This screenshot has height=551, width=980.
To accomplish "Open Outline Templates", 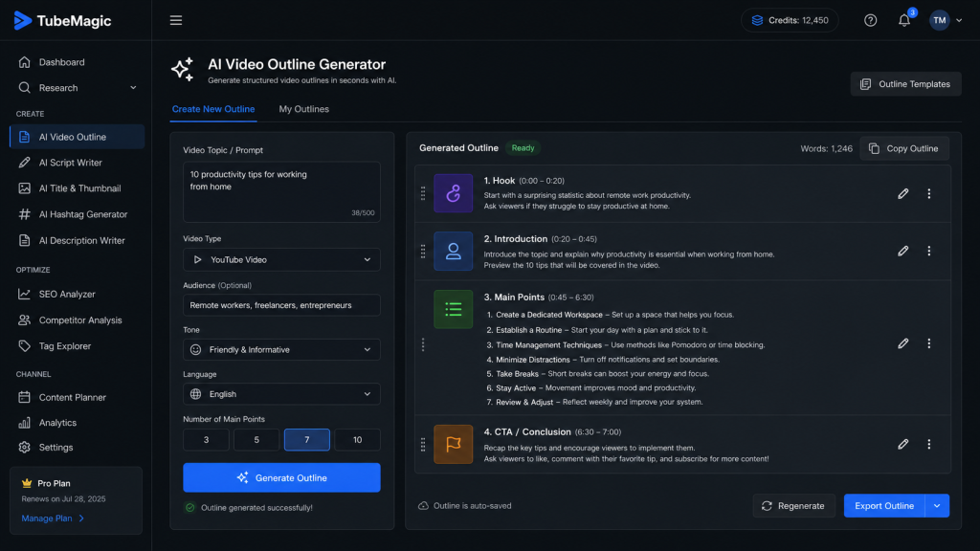I will pos(905,84).
